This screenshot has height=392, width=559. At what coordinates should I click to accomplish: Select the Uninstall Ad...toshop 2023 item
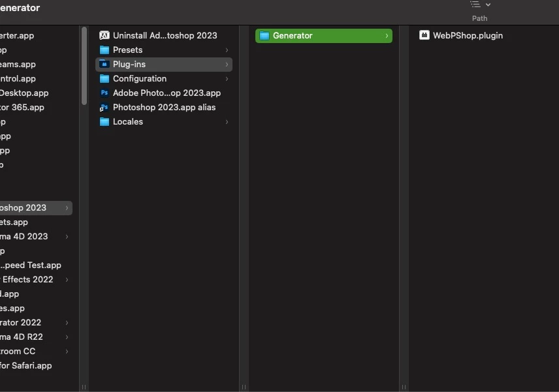(x=165, y=36)
